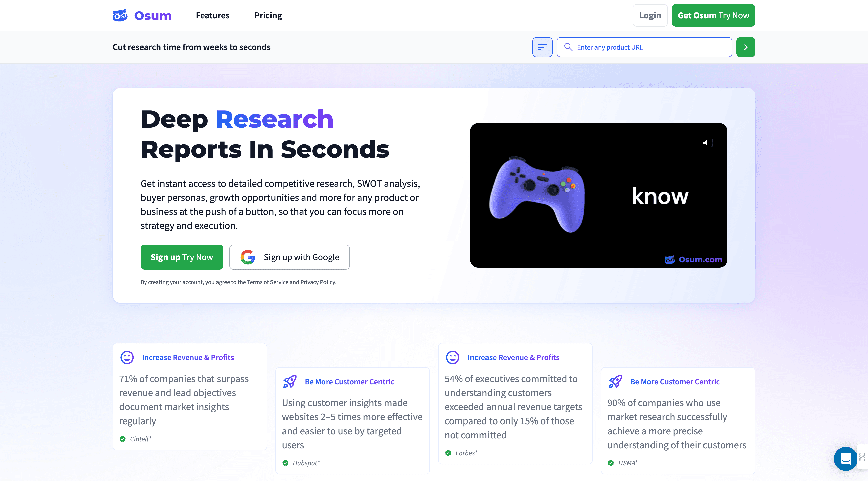Open the Features menu item

click(213, 15)
